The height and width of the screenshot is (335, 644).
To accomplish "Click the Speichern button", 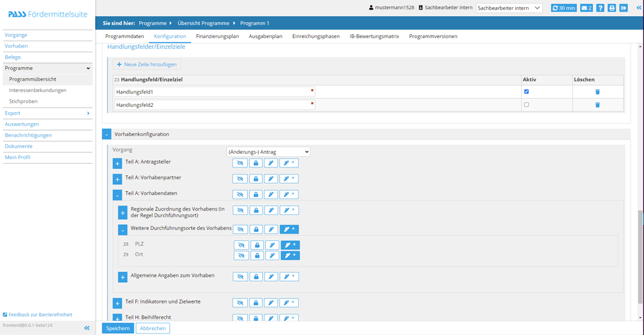I will tap(118, 328).
